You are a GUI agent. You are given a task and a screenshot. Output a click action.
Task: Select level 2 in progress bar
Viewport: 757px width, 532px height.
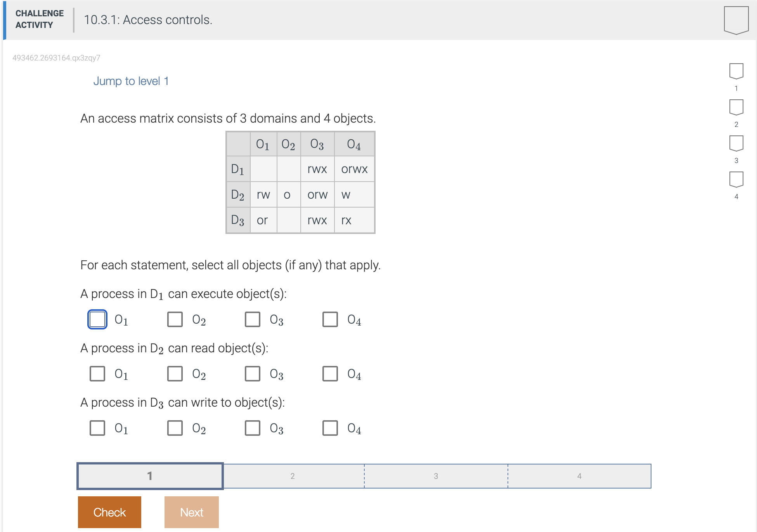(293, 476)
